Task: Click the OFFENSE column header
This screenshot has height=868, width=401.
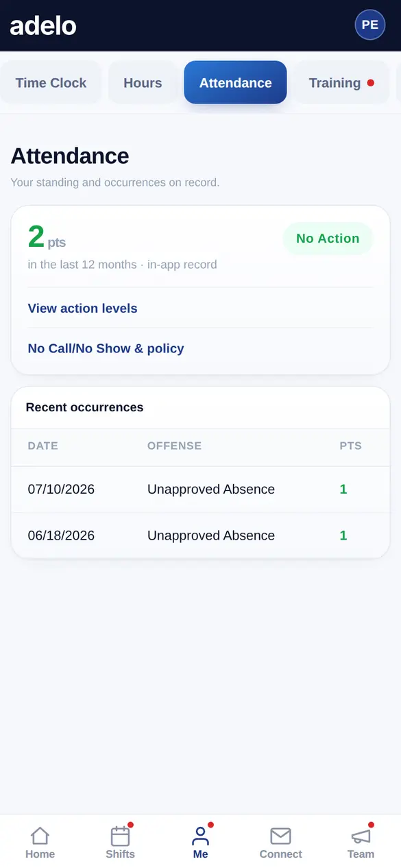Action: pos(174,446)
